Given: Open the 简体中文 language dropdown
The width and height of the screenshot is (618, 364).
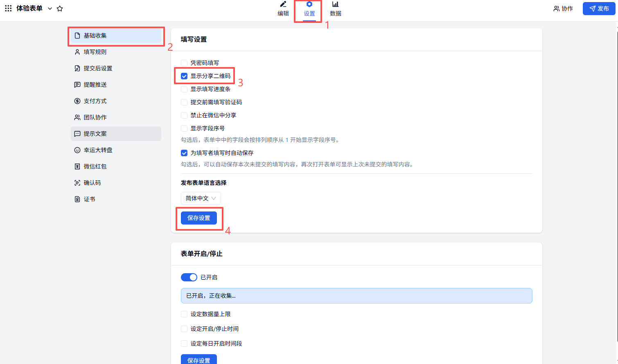Looking at the screenshot, I should pyautogui.click(x=201, y=198).
